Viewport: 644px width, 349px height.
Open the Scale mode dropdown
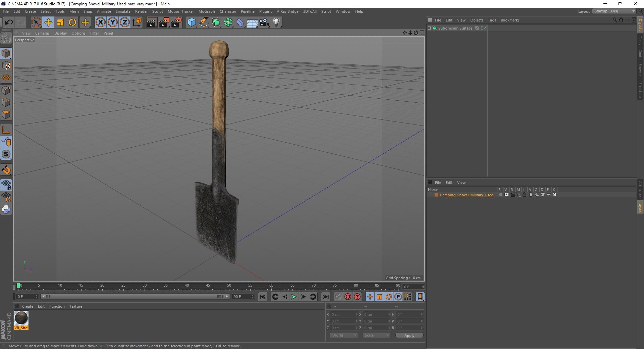click(x=376, y=335)
